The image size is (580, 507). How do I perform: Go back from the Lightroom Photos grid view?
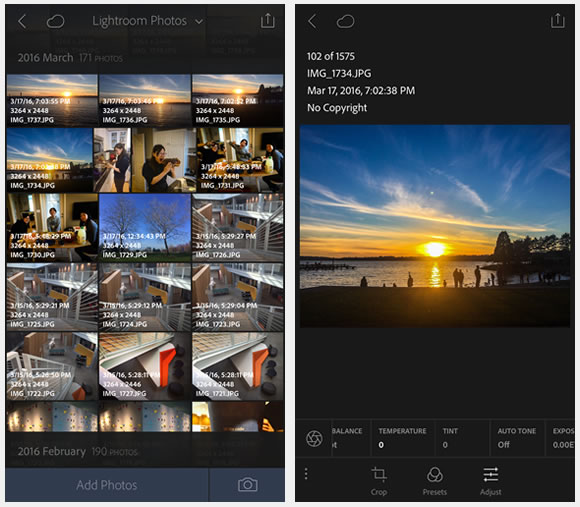tap(22, 21)
